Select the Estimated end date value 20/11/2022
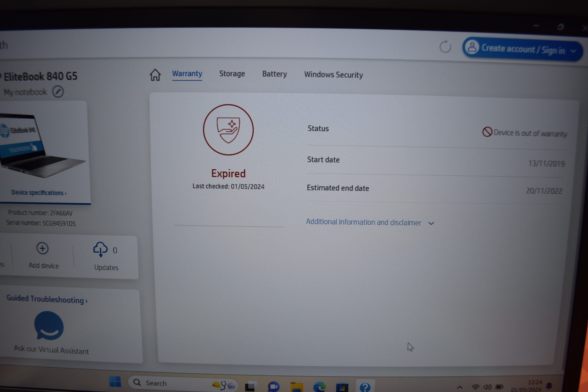 (544, 191)
